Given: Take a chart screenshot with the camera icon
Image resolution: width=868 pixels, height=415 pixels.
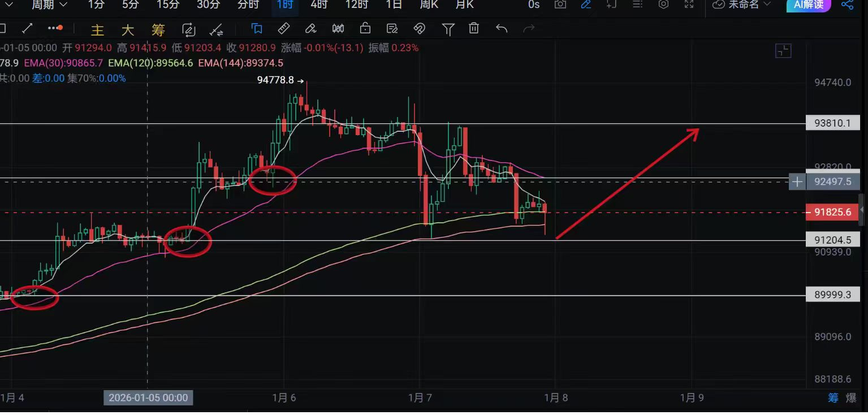Looking at the screenshot, I should click(x=560, y=5).
